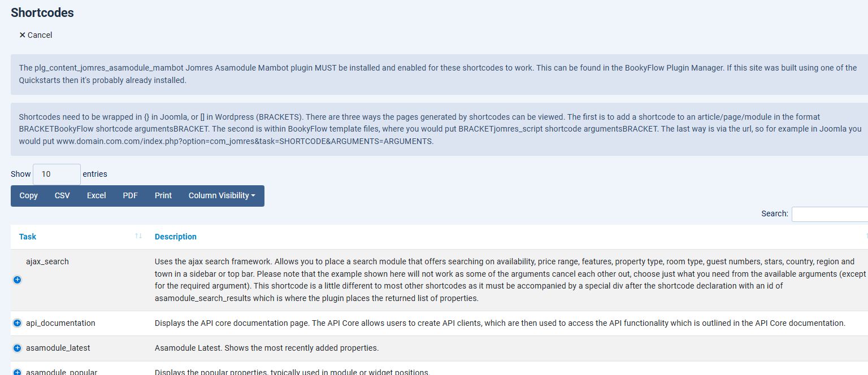Click the Task column sort arrows
This screenshot has width=868, height=375.
pos(138,236)
